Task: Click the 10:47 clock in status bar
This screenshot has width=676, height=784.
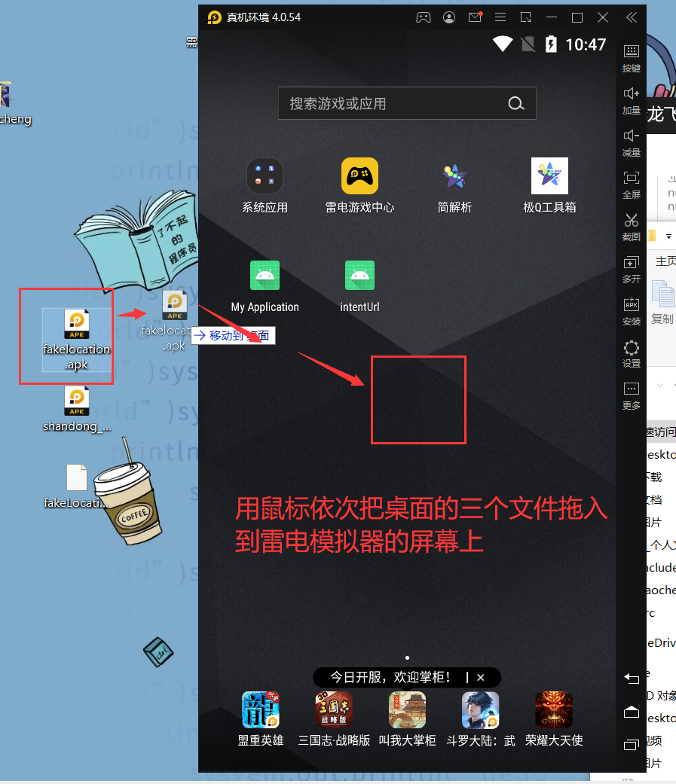Action: tap(586, 44)
